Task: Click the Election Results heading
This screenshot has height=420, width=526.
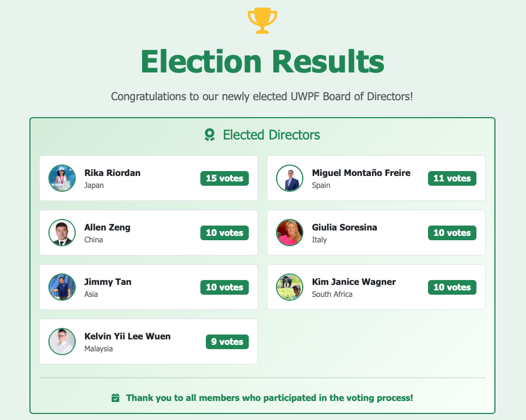Action: [262, 62]
